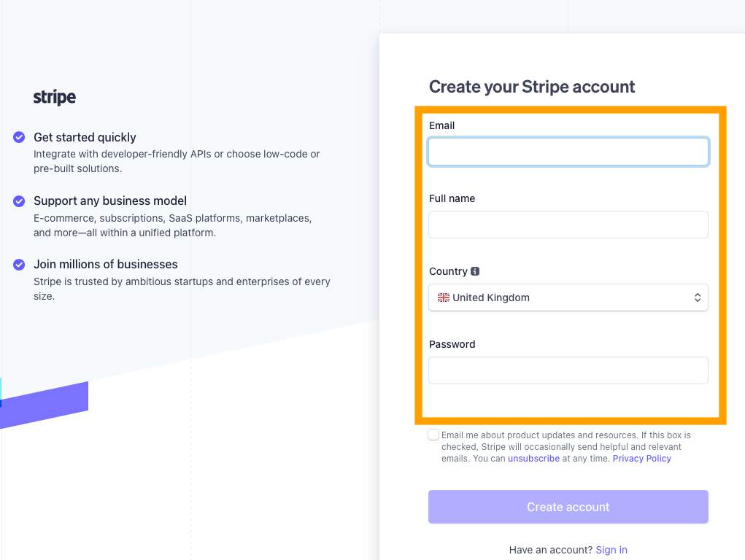Screen dimensions: 745x560
Task: Click the Email field label
Action: point(441,125)
